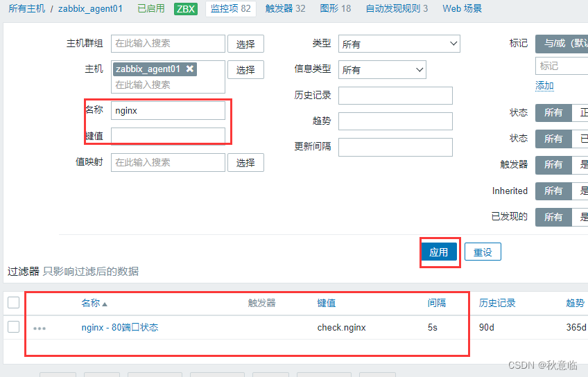Screen dimensions: 588x377
Task: Select 所有 in second 状态 toggle group
Action: pos(553,139)
